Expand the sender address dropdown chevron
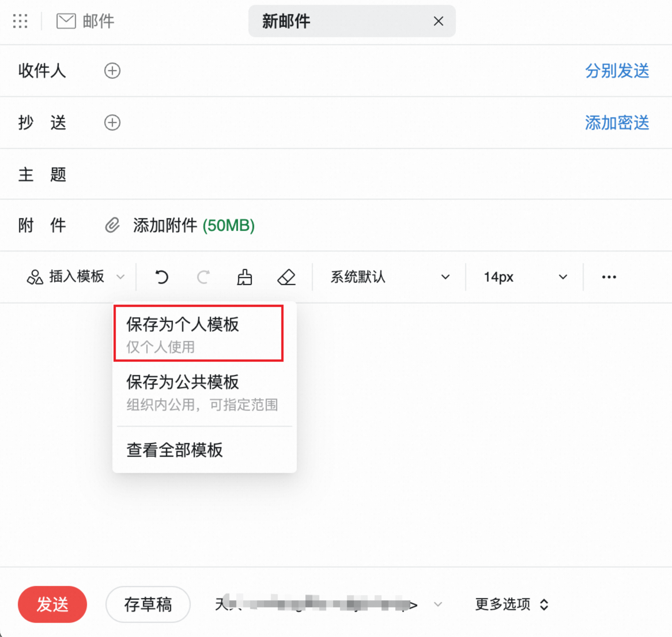 coord(438,604)
